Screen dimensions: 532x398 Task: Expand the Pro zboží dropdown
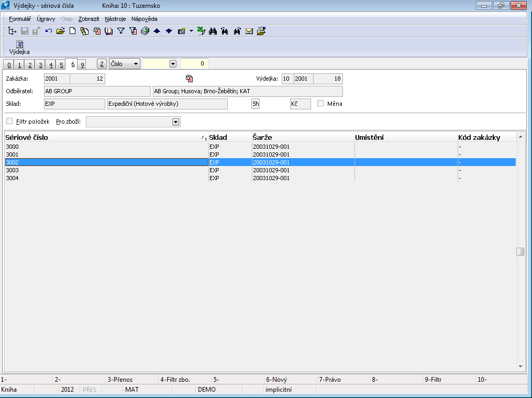point(175,122)
